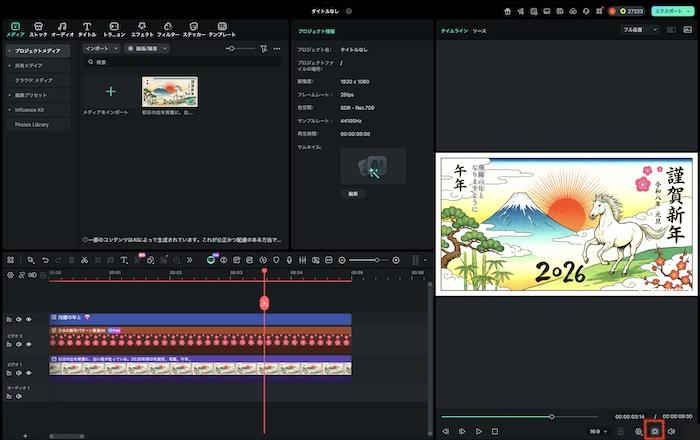This screenshot has width=700, height=440.
Task: Open the Titles (タイトル) tab
Action: coord(87,28)
